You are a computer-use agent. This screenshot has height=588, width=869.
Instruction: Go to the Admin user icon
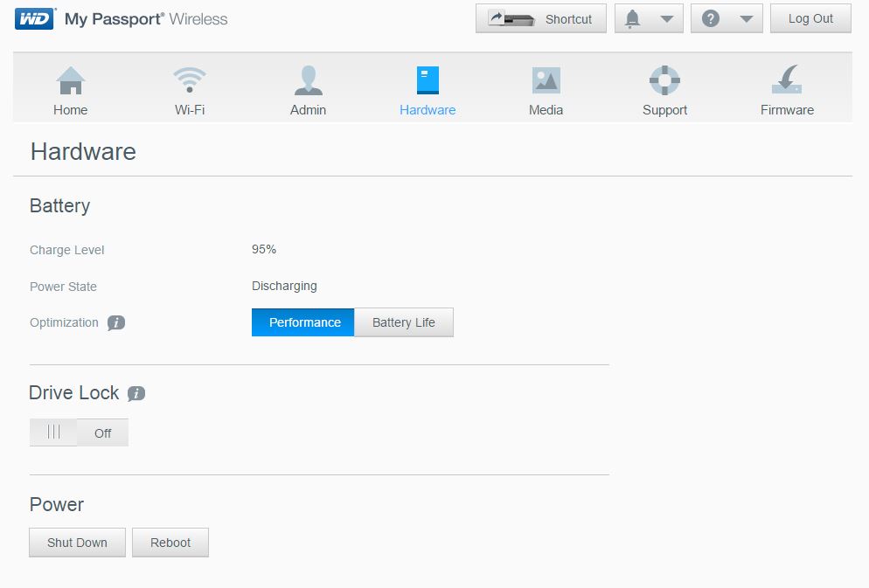point(308,80)
